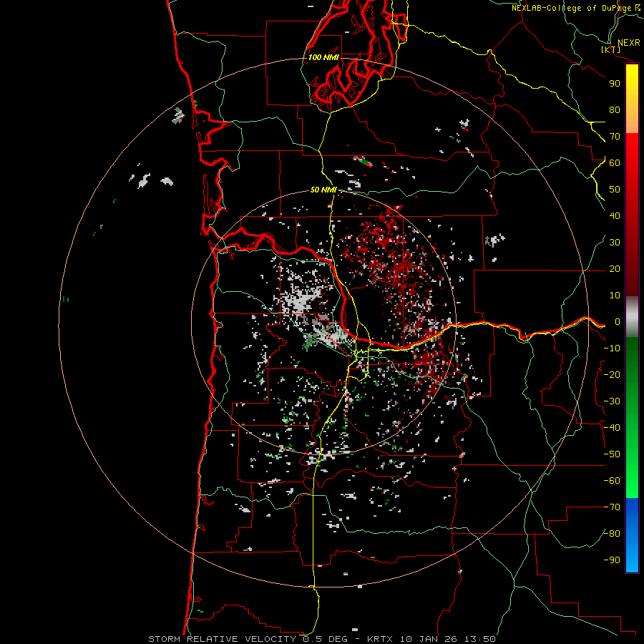Click the NEXR label above color scale
The height and width of the screenshot is (644, 644).
tap(628, 43)
